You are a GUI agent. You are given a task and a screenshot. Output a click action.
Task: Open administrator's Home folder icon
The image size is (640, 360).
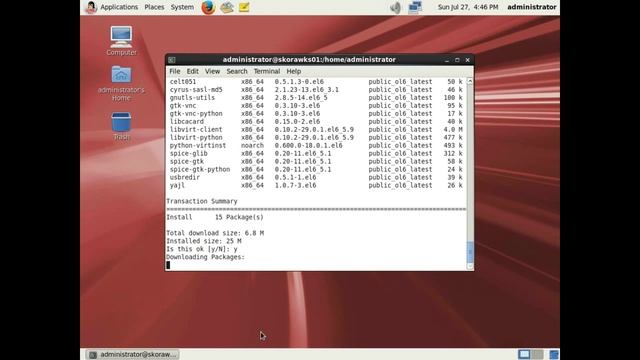coord(121,84)
